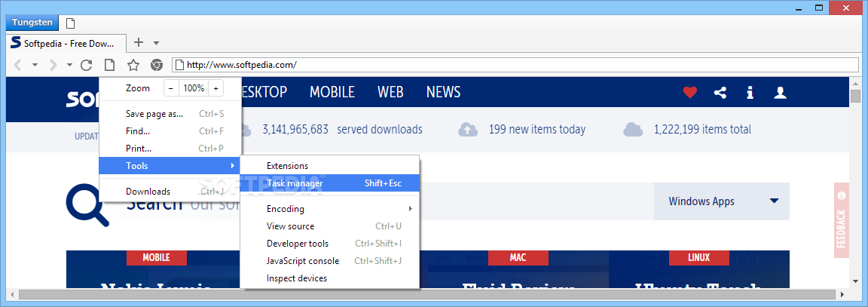This screenshot has height=307, width=868.
Task: Expand the Encoding submenu
Action: click(x=330, y=209)
